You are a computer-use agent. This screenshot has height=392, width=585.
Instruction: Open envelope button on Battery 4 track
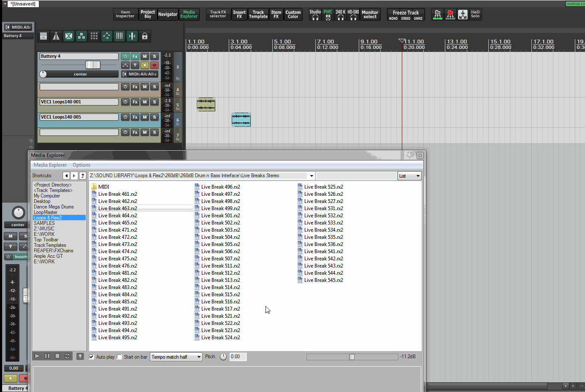125,65
